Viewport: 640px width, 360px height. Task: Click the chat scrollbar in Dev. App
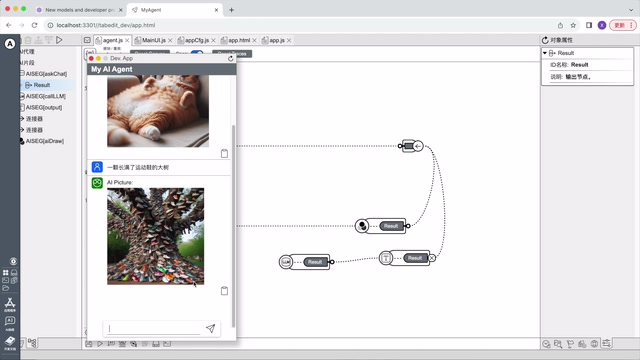[233, 226]
